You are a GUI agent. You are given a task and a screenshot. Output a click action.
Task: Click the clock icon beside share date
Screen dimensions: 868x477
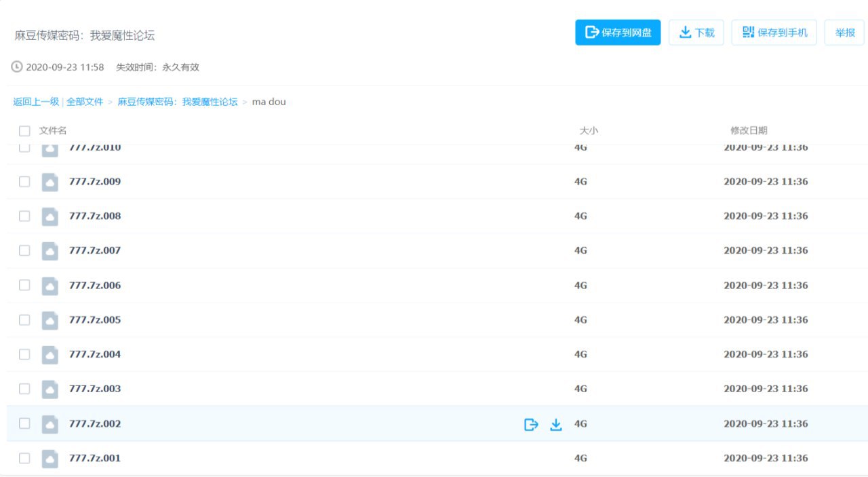(x=17, y=67)
